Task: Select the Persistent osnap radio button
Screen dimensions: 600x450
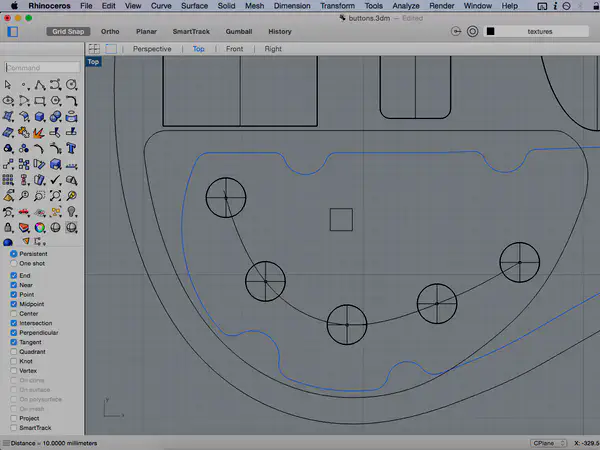Action: 14,254
